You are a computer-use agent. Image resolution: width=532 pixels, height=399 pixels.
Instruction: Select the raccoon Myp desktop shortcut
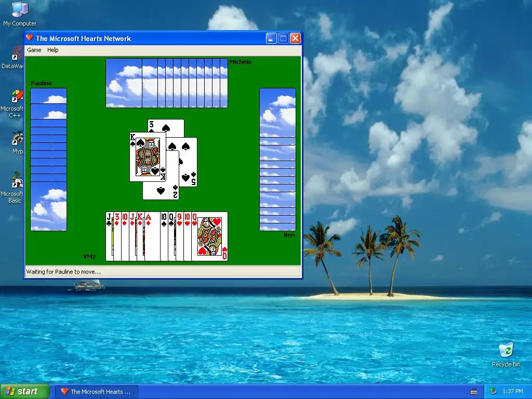pos(17,142)
